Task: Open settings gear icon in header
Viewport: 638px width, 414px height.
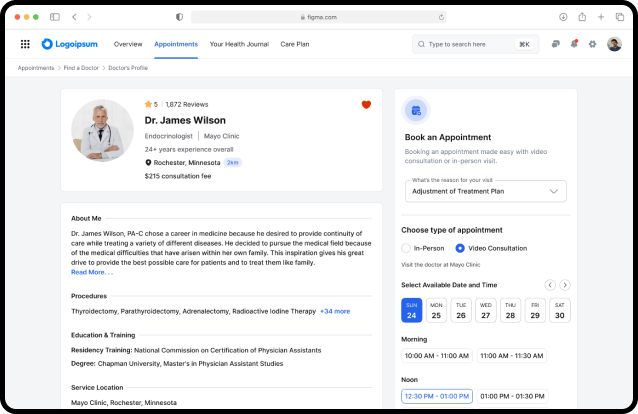Action: click(x=592, y=44)
